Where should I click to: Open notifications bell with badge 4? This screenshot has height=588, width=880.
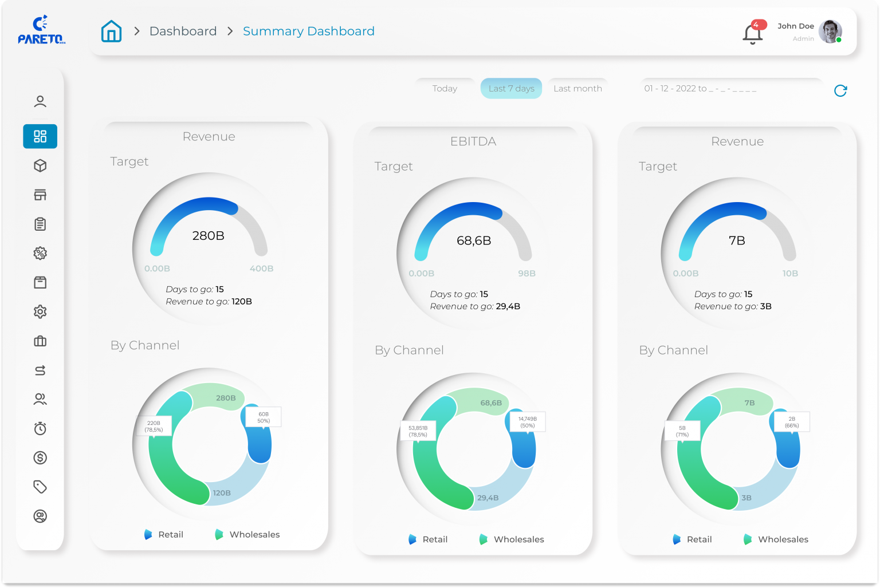753,33
